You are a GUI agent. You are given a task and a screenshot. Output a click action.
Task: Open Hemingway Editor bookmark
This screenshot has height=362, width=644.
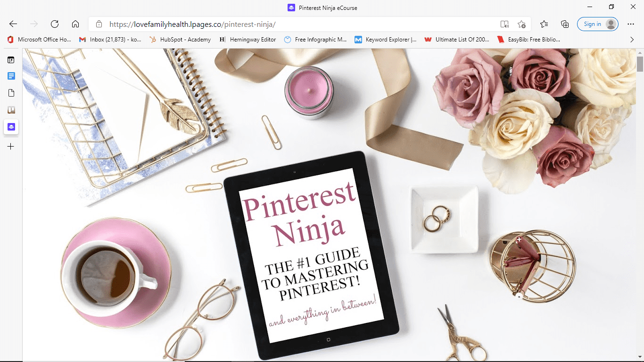(248, 40)
